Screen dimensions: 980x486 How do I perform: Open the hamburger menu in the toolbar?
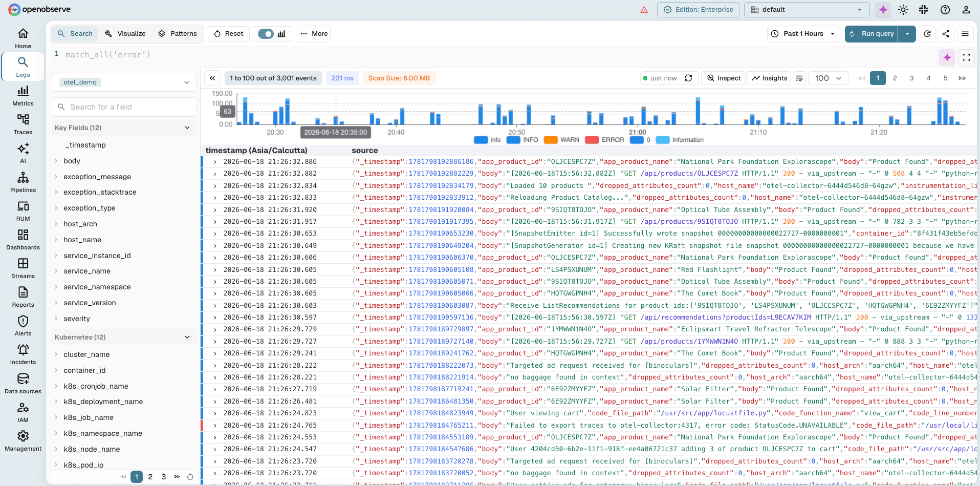tap(965, 34)
